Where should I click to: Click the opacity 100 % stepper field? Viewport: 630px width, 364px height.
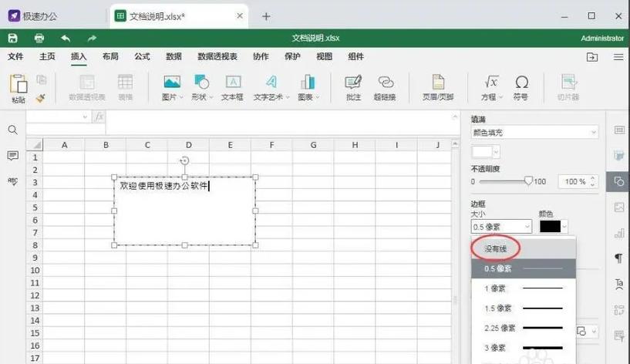[578, 181]
